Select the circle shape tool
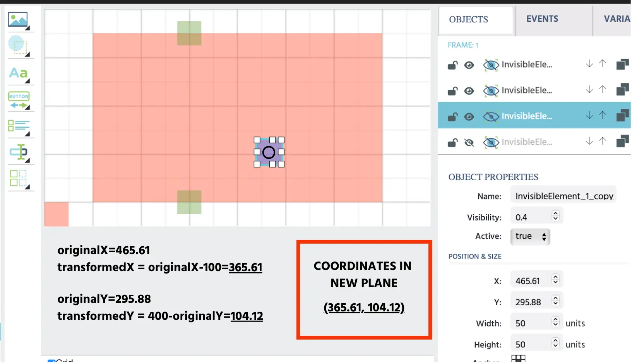Viewport: 632px width, 364px height. pyautogui.click(x=18, y=46)
